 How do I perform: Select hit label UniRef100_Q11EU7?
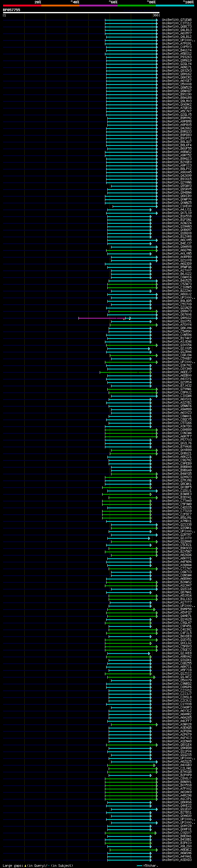pos(177,809)
